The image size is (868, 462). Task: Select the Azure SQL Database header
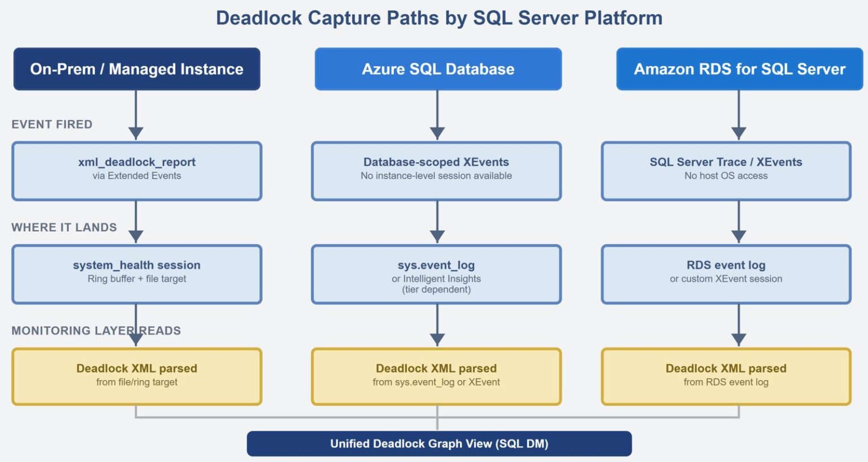point(437,69)
